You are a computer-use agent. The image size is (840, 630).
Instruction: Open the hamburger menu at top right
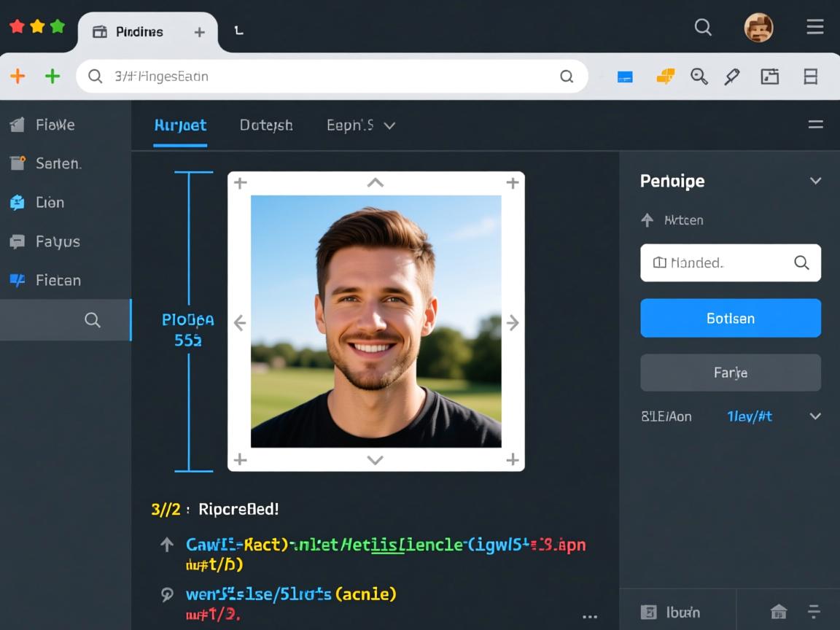pyautogui.click(x=814, y=28)
